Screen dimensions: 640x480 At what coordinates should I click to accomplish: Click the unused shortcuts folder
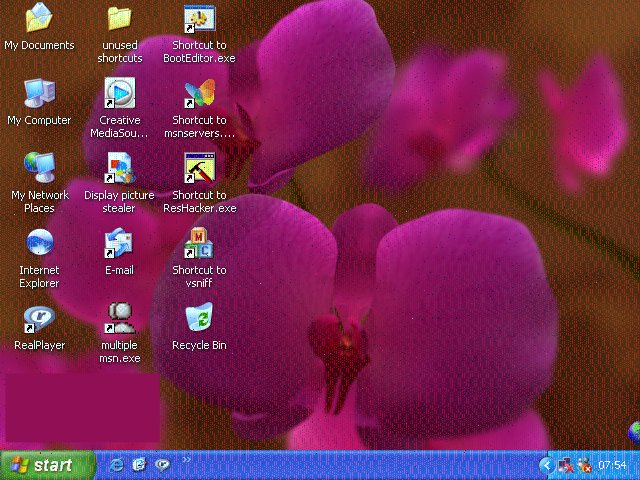tap(119, 18)
